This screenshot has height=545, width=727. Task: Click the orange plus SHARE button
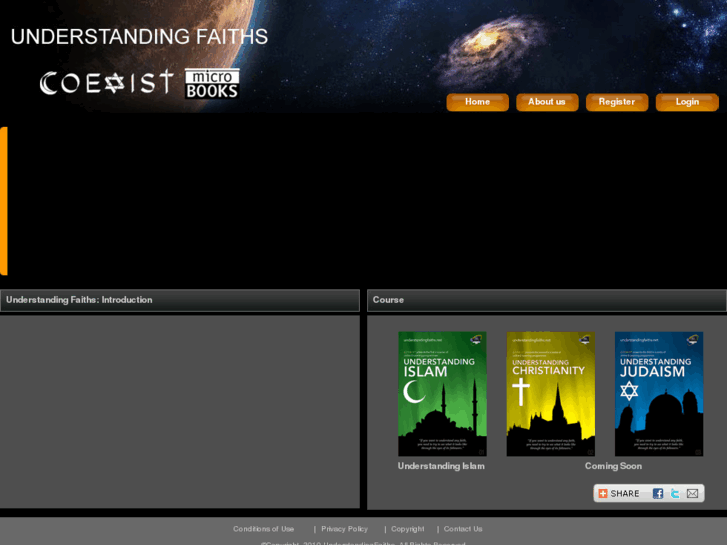point(619,494)
